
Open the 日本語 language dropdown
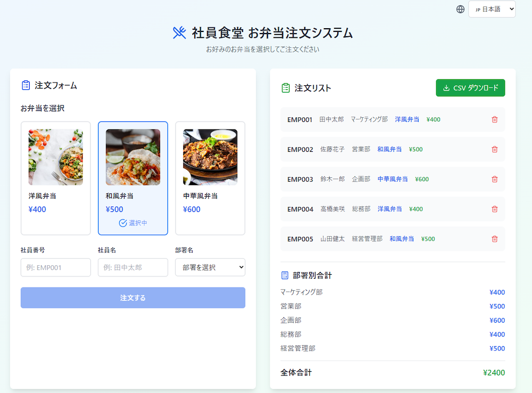[x=492, y=9]
